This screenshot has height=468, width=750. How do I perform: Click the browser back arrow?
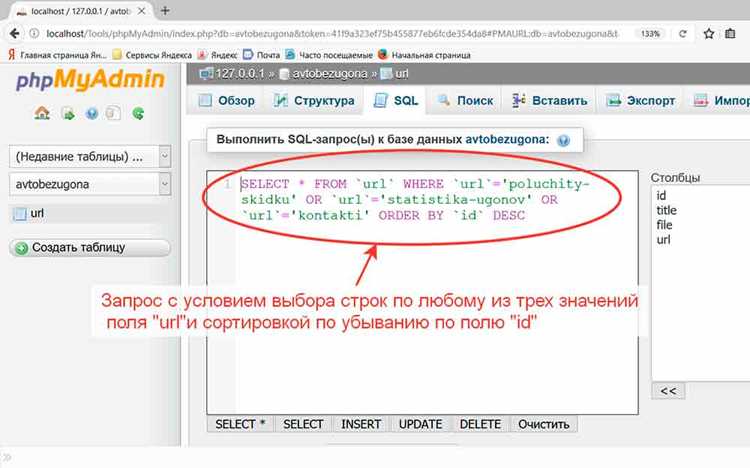[14, 33]
